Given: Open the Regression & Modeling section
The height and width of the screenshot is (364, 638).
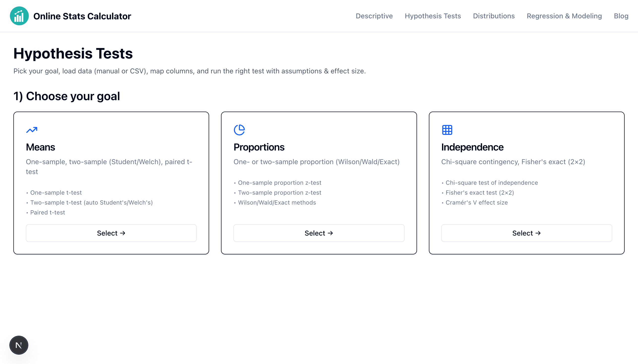Looking at the screenshot, I should 564,16.
